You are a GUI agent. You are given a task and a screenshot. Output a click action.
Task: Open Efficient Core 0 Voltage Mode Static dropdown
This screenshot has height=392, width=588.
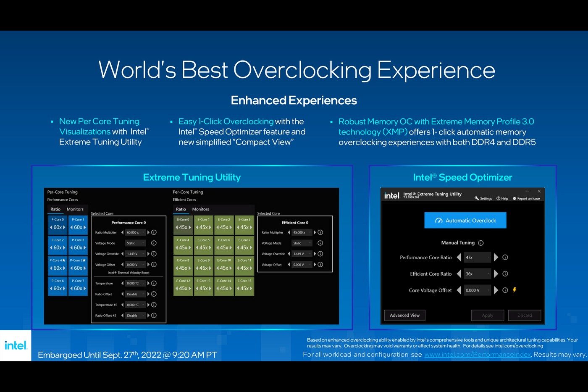tap(302, 243)
